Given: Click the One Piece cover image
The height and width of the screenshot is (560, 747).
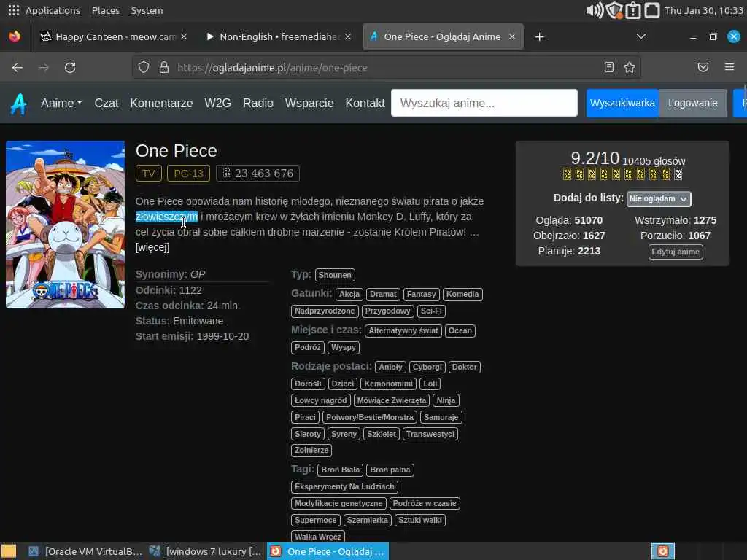Looking at the screenshot, I should [65, 225].
